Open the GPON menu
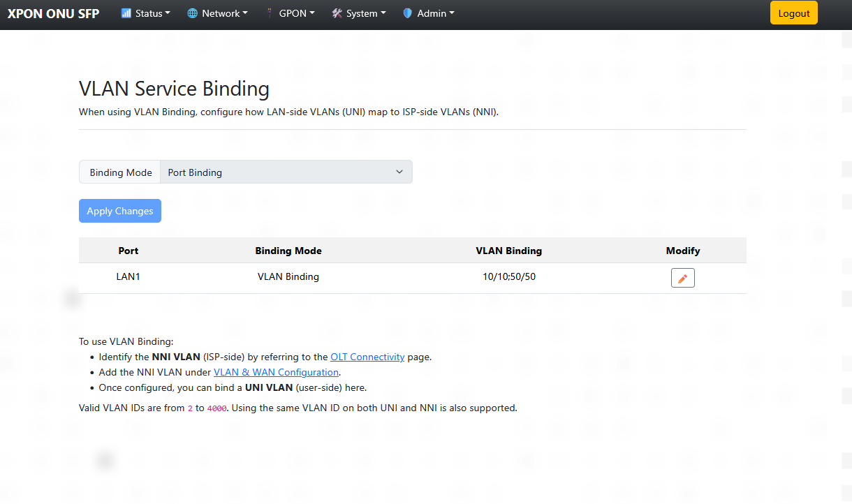This screenshot has width=852, height=504. point(291,13)
